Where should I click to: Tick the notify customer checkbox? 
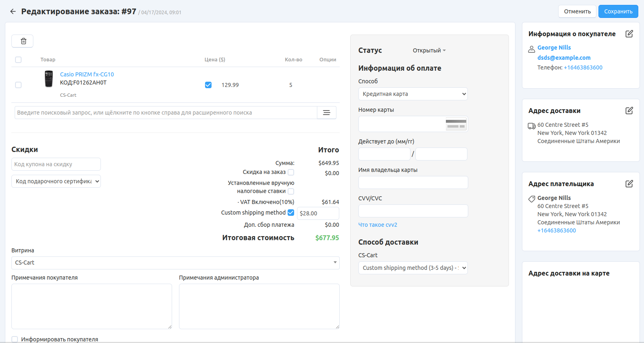[x=15, y=339]
